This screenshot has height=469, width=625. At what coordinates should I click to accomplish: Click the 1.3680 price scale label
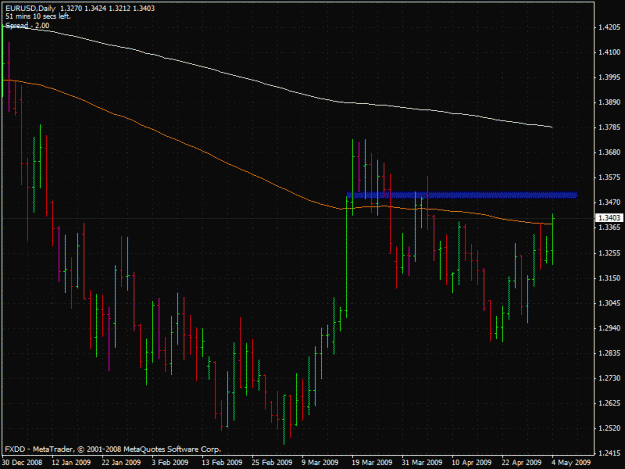(609, 152)
